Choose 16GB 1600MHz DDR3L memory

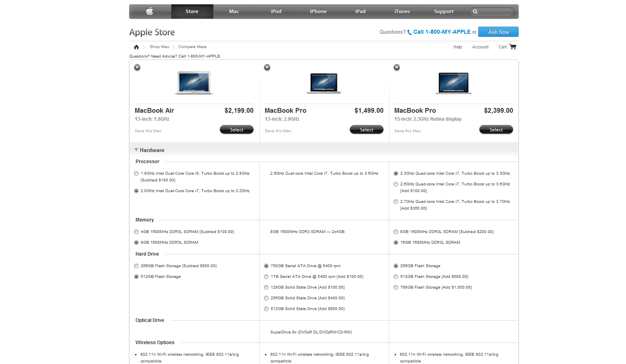click(x=396, y=243)
